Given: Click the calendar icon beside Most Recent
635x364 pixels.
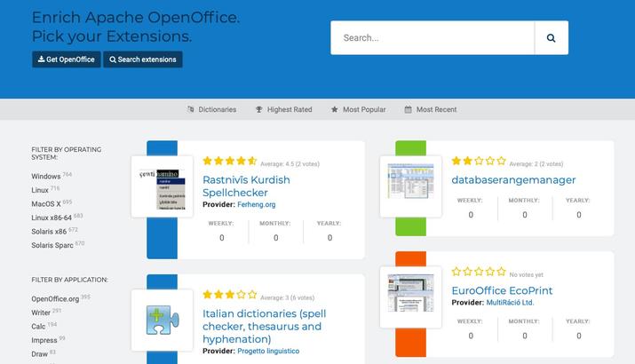Looking at the screenshot, I should [408, 109].
